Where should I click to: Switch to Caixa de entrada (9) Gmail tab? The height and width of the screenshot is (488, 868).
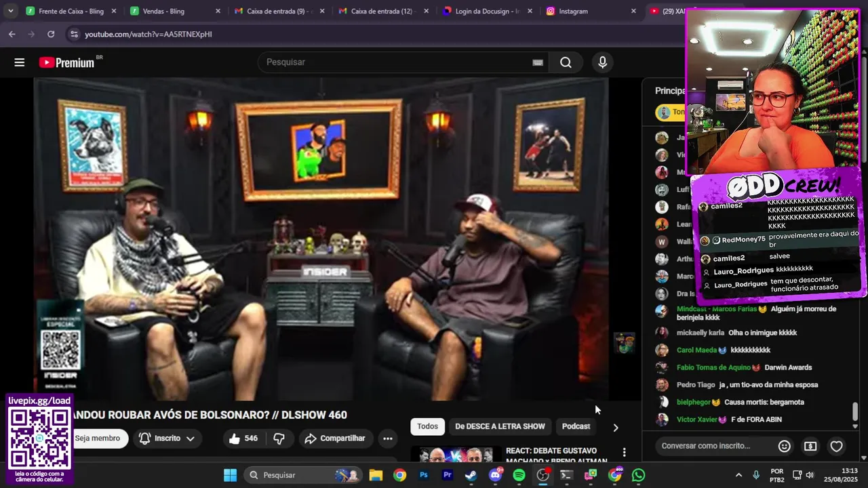[279, 11]
